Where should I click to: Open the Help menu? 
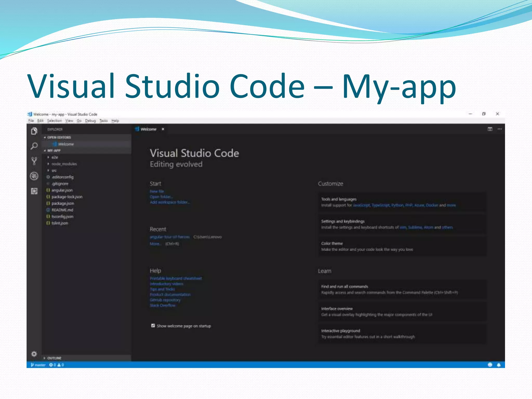pos(115,121)
